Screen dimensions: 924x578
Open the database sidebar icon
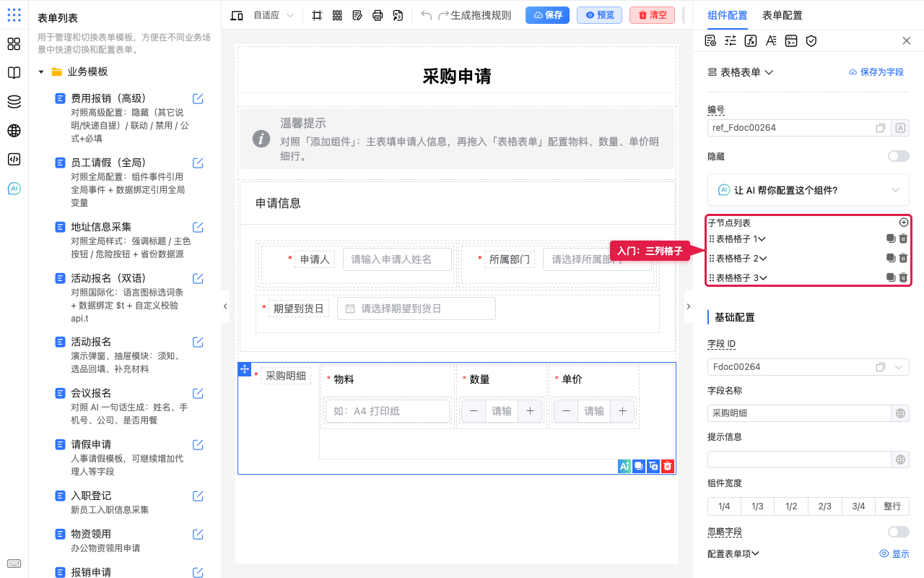[14, 102]
